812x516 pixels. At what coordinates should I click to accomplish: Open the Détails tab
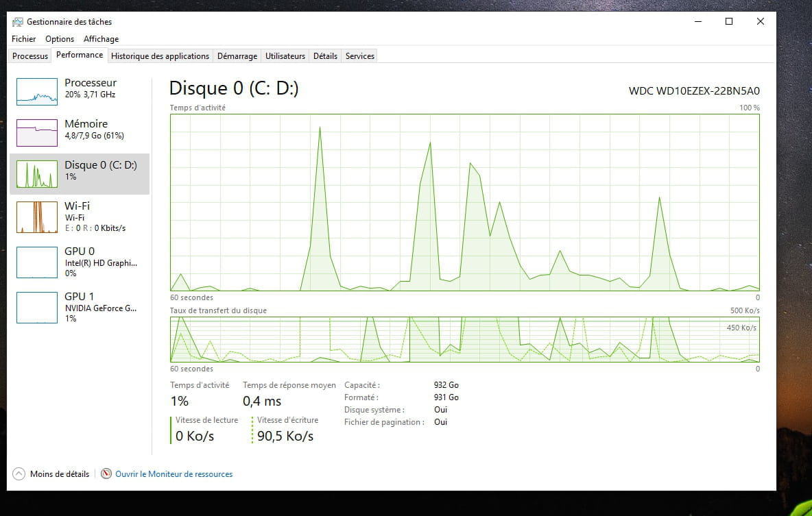[x=325, y=56]
